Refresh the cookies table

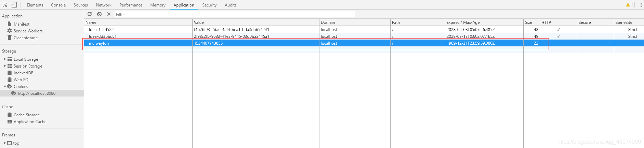pyautogui.click(x=90, y=14)
